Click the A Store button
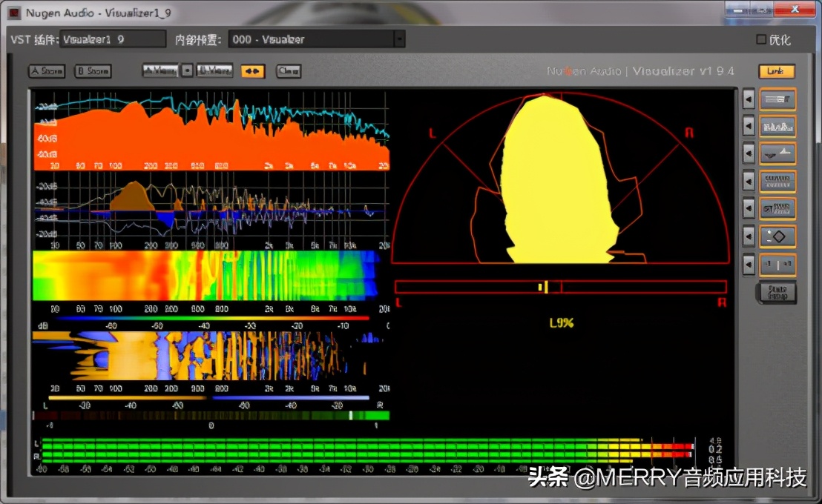 [46, 70]
